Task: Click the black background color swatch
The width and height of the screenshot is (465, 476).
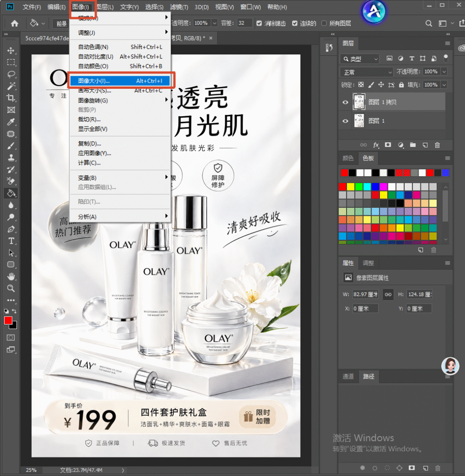Action: click(14, 327)
